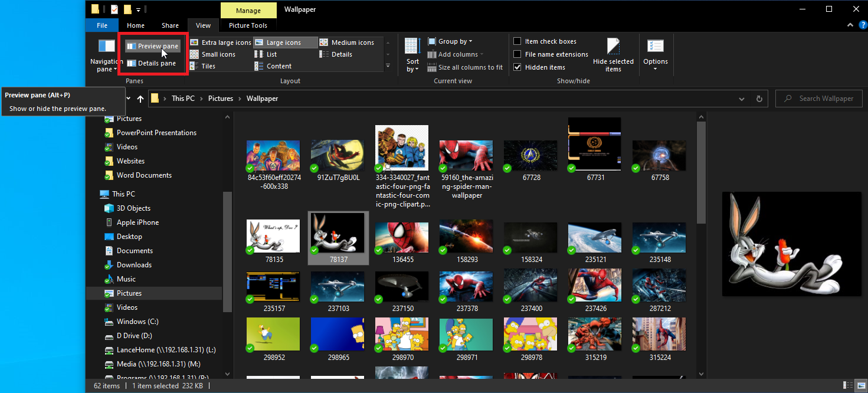Toggle the Details pane
The height and width of the screenshot is (393, 868).
click(152, 63)
